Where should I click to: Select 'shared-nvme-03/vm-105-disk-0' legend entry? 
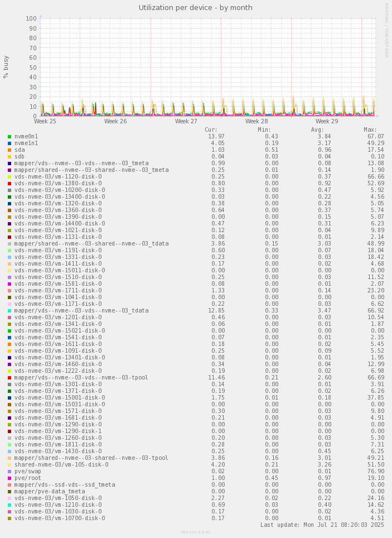click(x=61, y=464)
